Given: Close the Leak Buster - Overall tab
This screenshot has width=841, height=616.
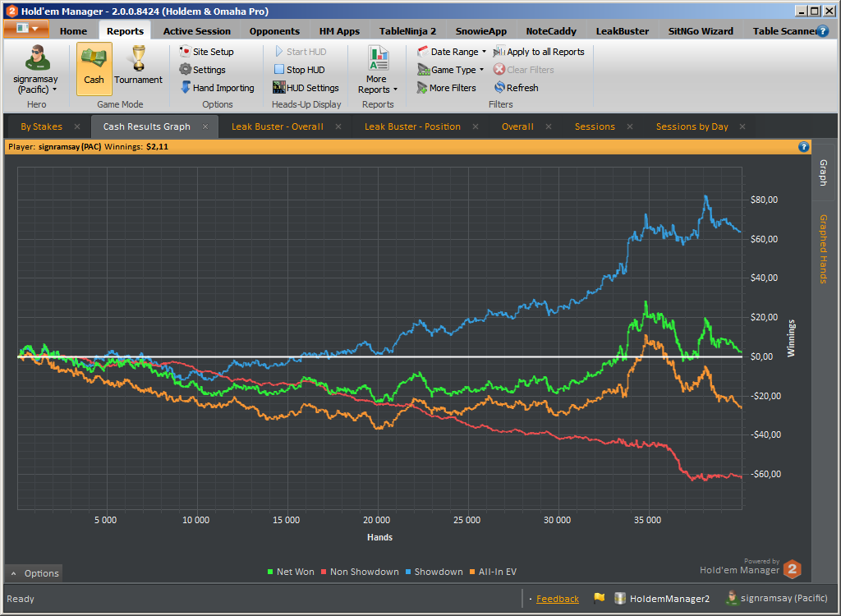Looking at the screenshot, I should coord(338,126).
